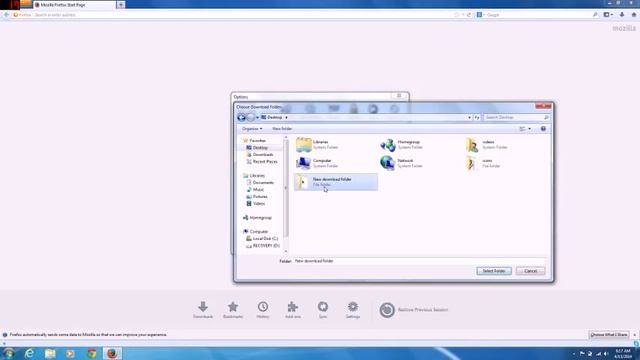This screenshot has height=360, width=640.
Task: Click the Firefox back button
Action: pyautogui.click(x=6, y=15)
